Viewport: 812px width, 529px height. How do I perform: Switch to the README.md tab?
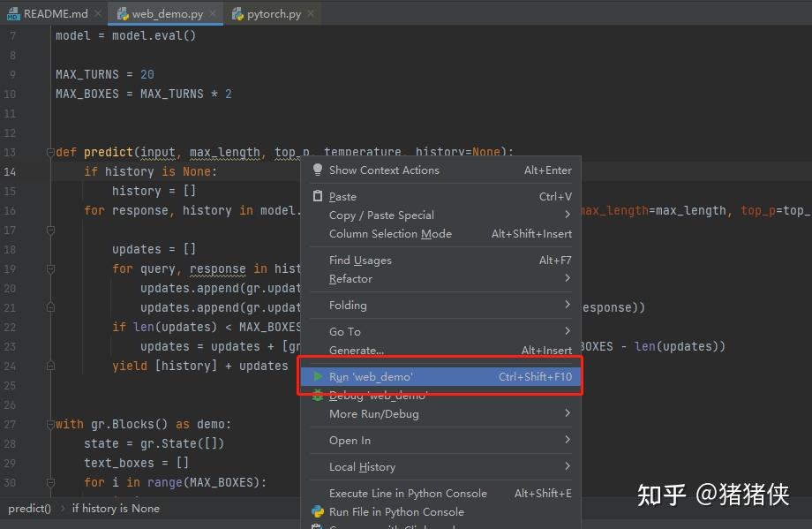(x=55, y=13)
